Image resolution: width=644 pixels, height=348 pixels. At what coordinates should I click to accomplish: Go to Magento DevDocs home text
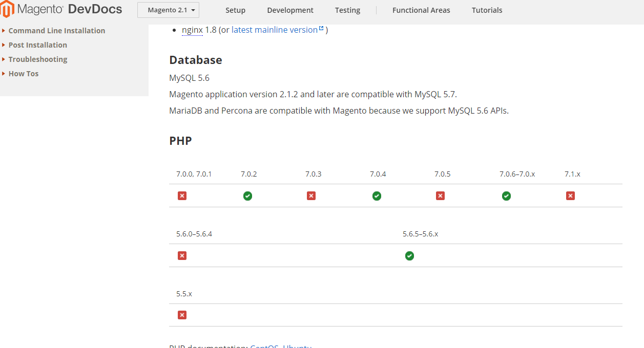click(70, 9)
